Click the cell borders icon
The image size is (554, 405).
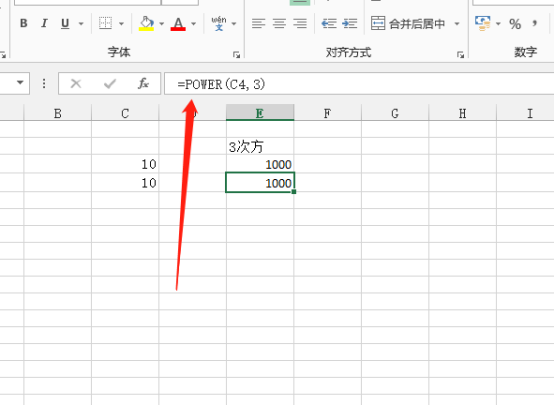pyautogui.click(x=105, y=23)
